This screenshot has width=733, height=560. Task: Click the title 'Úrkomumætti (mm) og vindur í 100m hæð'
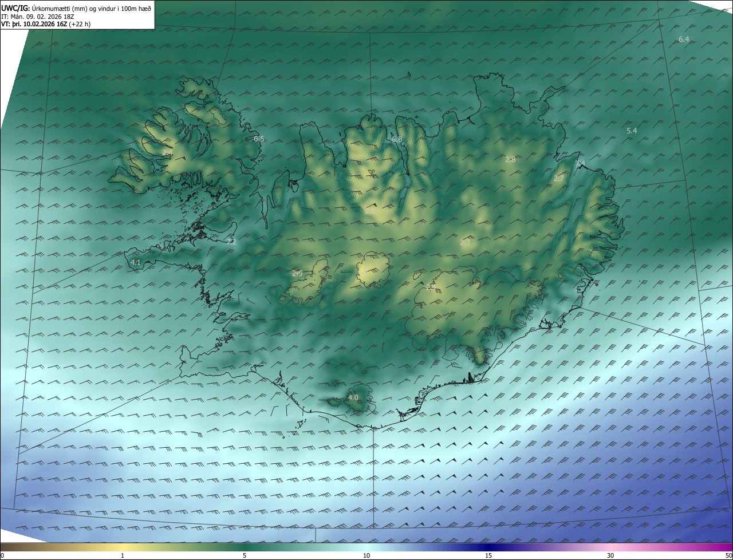[92, 8]
